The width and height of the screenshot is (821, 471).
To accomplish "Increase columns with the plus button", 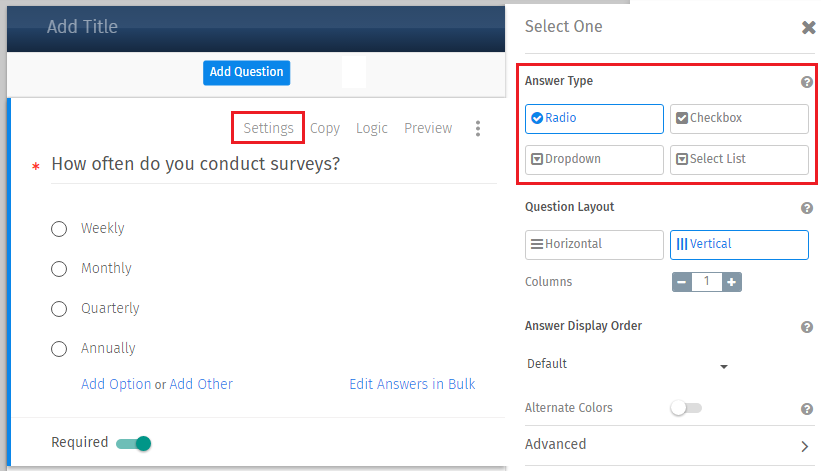I will [731, 282].
